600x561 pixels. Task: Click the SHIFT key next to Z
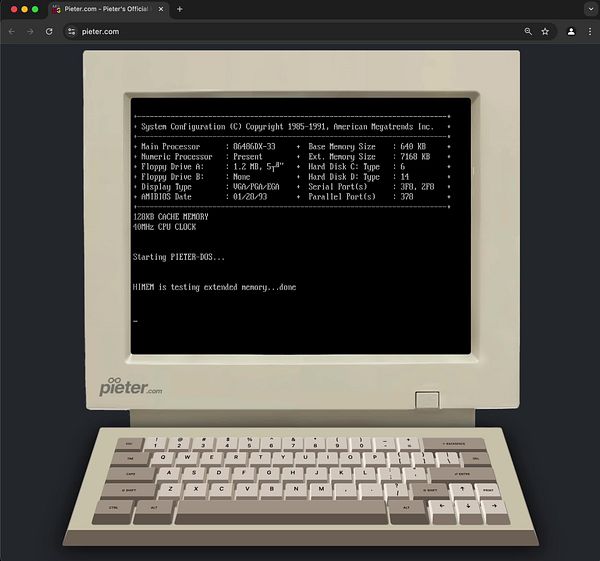(x=129, y=491)
